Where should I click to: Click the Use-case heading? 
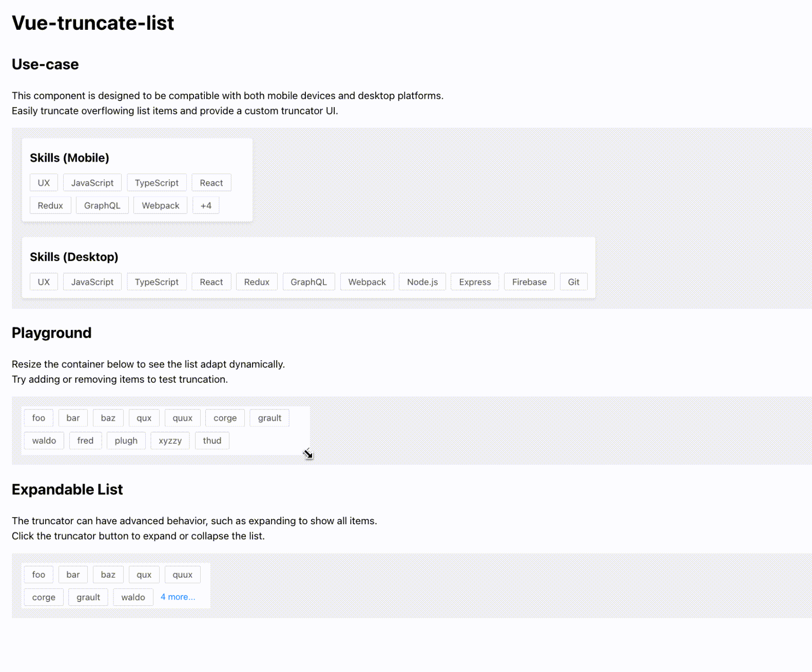45,64
